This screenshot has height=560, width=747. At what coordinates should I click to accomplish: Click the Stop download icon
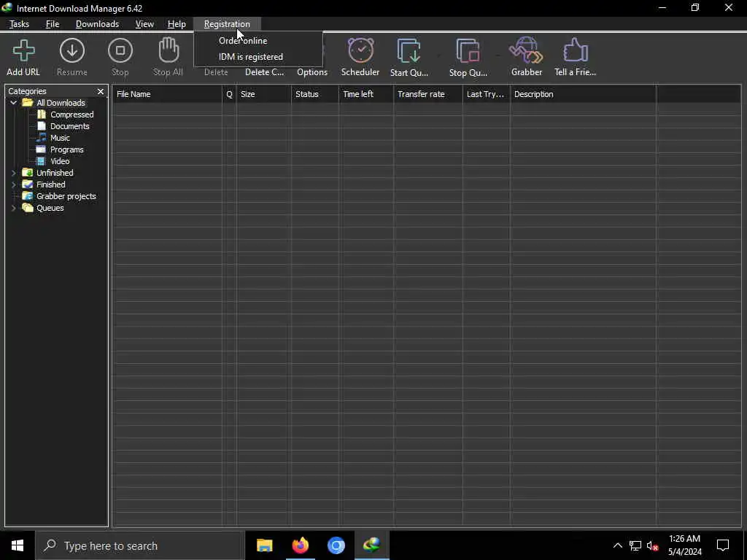tap(120, 50)
